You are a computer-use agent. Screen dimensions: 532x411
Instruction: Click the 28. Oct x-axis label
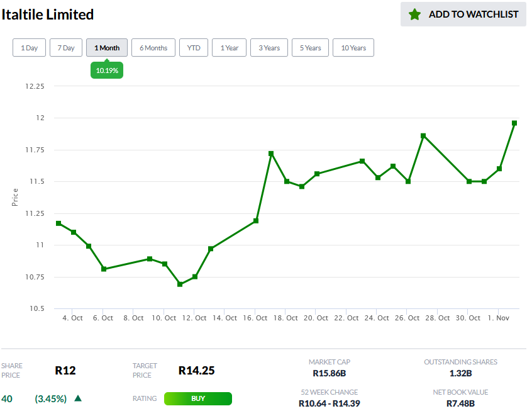coord(437,318)
